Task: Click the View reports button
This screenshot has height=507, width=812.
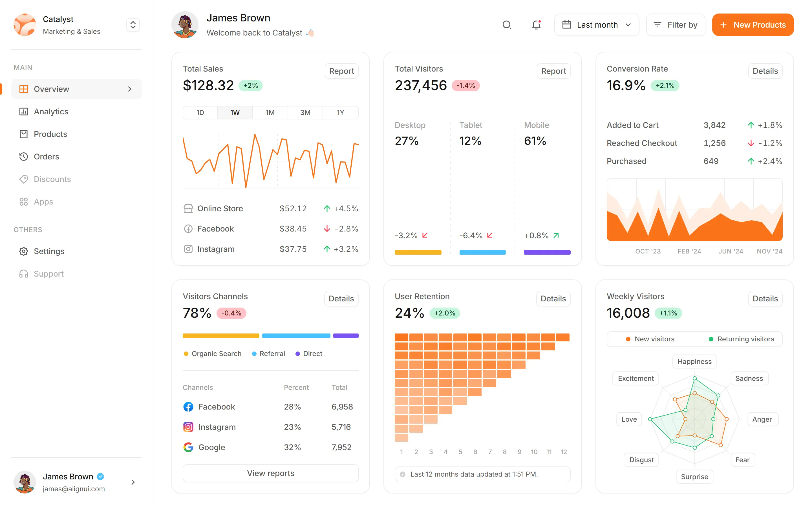Action: [270, 473]
